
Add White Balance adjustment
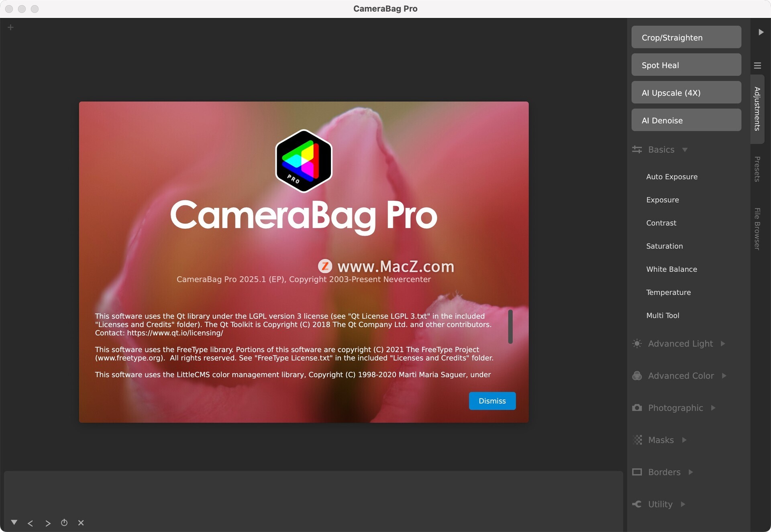coord(671,269)
